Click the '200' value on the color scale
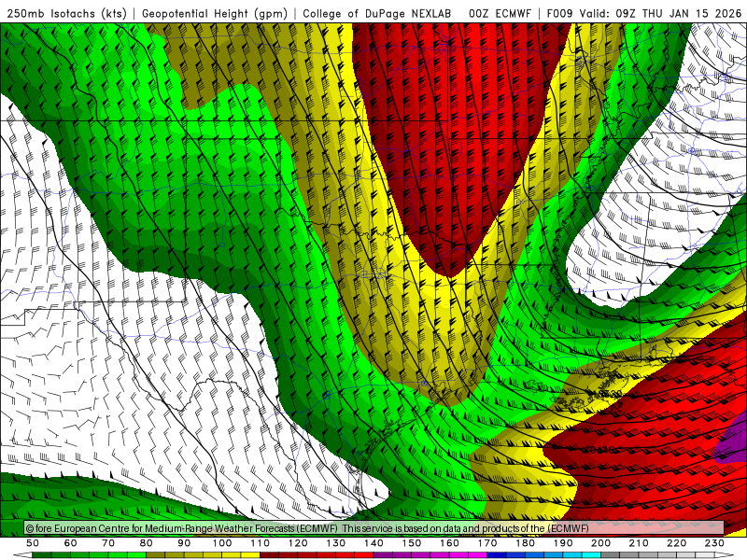The image size is (747, 560). pyautogui.click(x=601, y=543)
